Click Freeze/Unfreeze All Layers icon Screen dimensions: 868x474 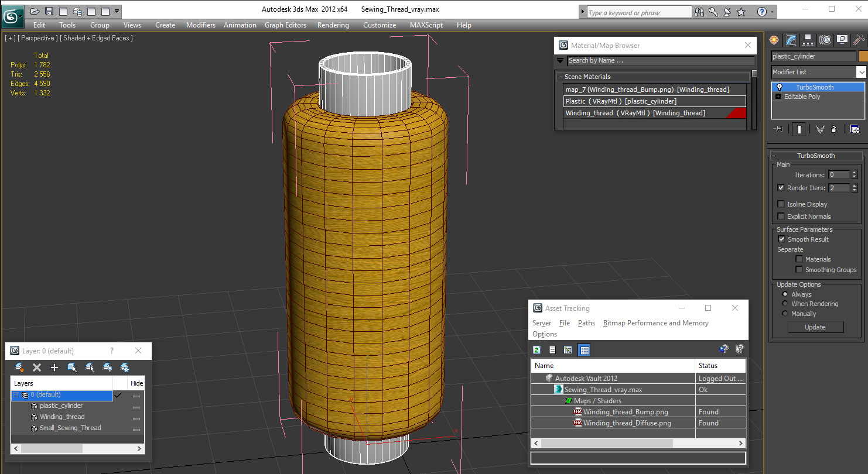(x=125, y=367)
